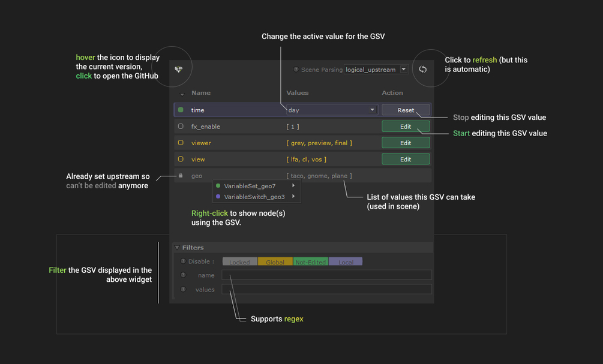Screen dimensions: 603x364
Task: Toggle the Locked filter button
Action: tap(239, 262)
